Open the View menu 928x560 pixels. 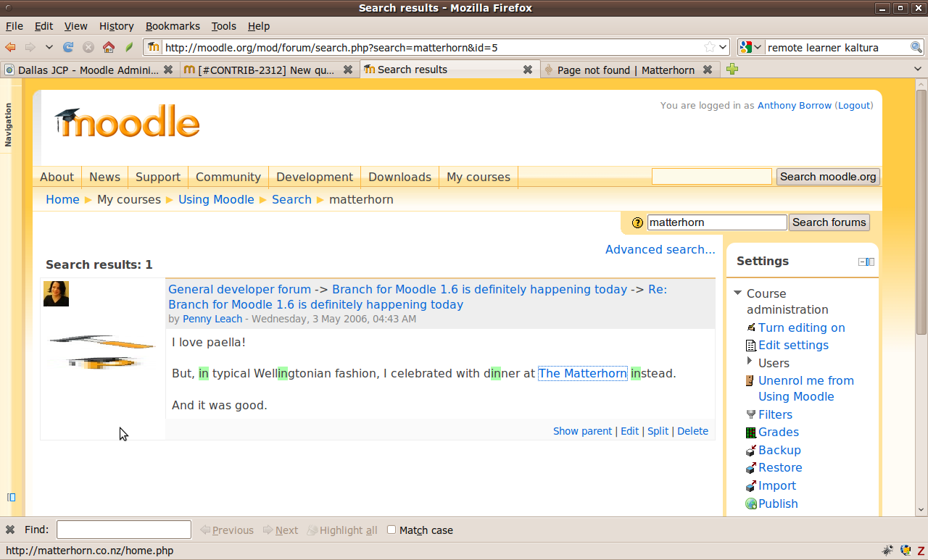coord(76,26)
